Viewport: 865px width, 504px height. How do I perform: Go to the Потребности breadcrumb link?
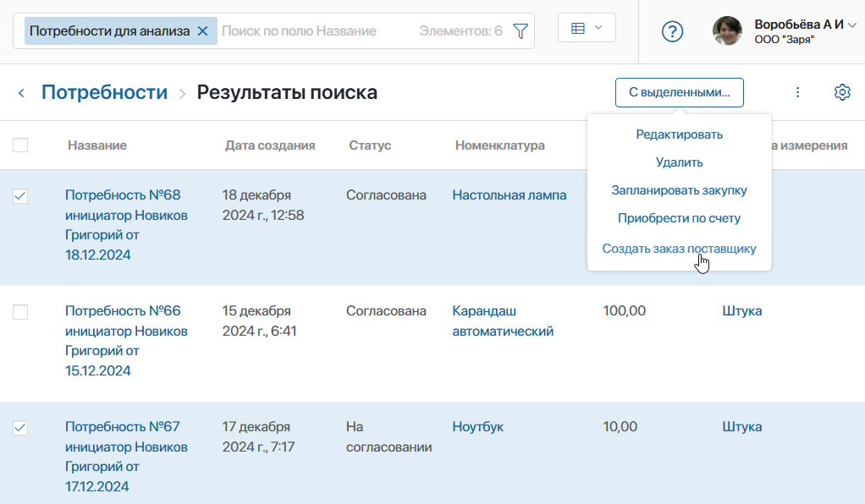click(x=104, y=92)
